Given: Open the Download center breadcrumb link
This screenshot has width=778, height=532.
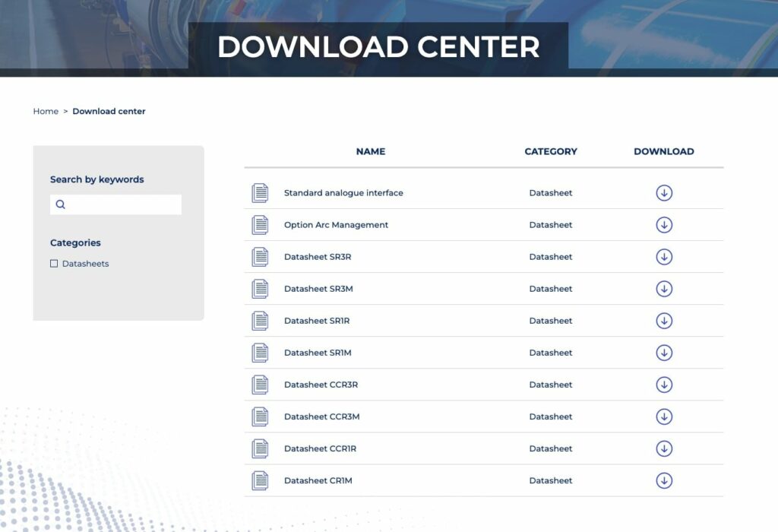Looking at the screenshot, I should (109, 112).
